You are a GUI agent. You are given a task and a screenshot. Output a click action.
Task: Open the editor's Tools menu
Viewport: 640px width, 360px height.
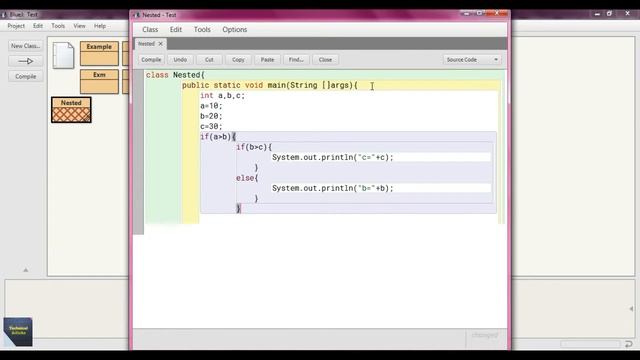(x=202, y=29)
